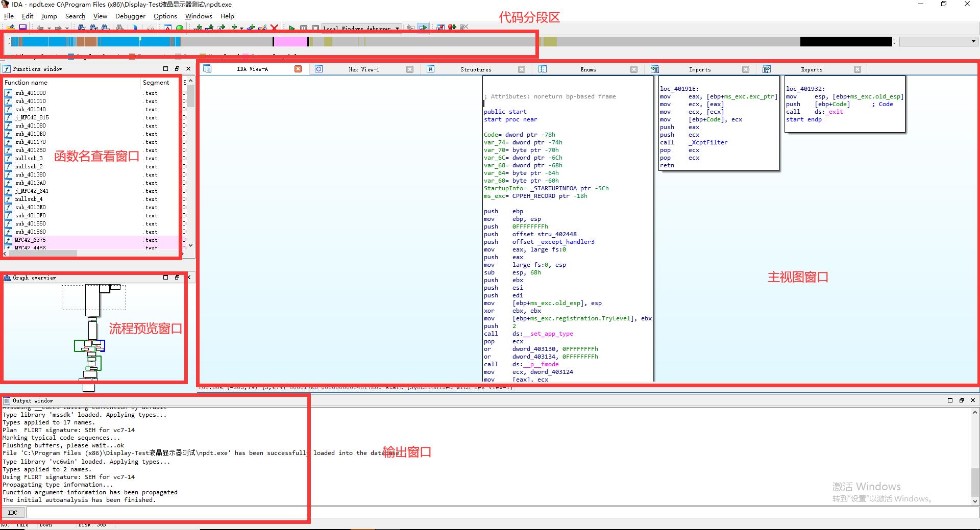Viewport: 980px width, 530px height.
Task: Switch to the Hex View-1 tab
Action: tap(363, 69)
